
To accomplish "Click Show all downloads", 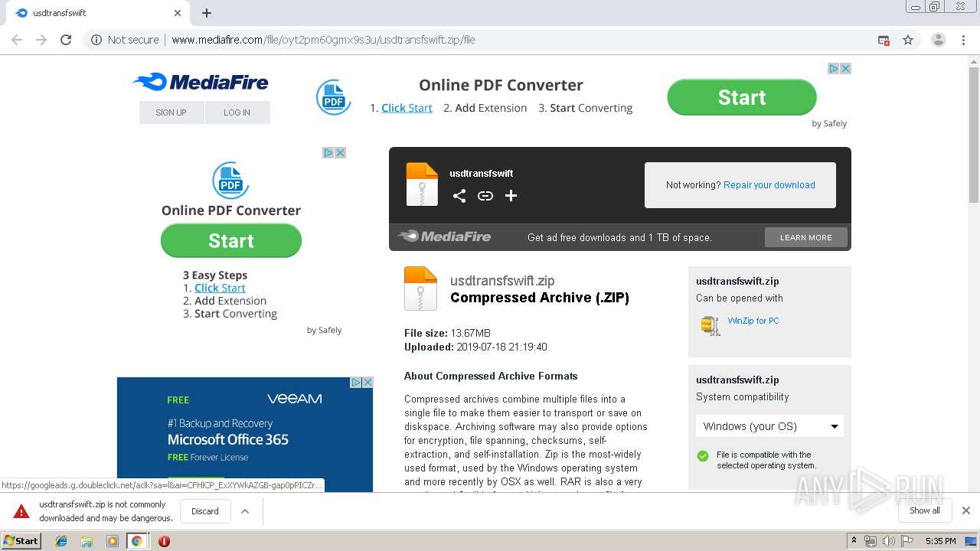I will [x=924, y=510].
